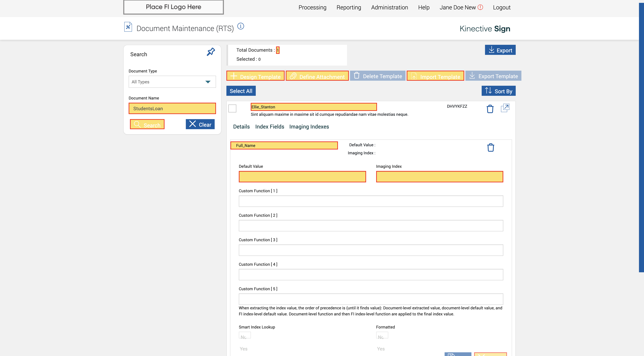644x356 pixels.
Task: Open the Sort By options
Action: pyautogui.click(x=498, y=91)
